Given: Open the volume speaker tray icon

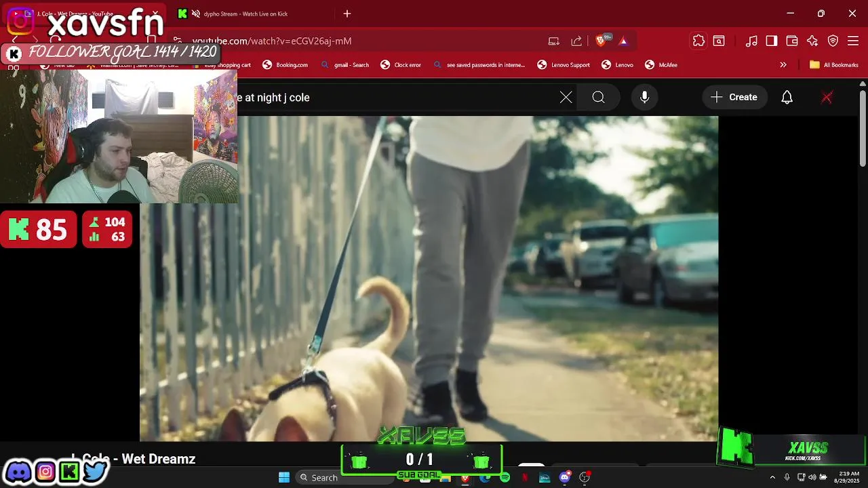Looking at the screenshot, I should (x=812, y=478).
